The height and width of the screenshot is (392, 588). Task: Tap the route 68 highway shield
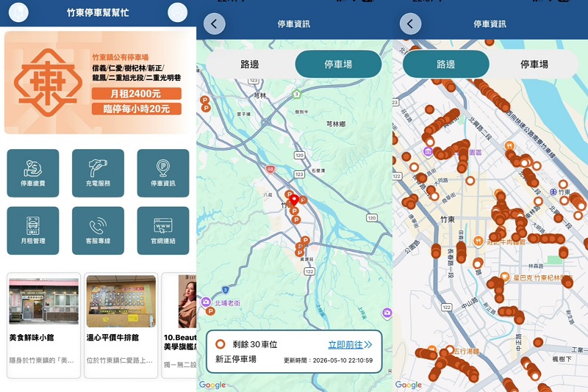[x=270, y=170]
